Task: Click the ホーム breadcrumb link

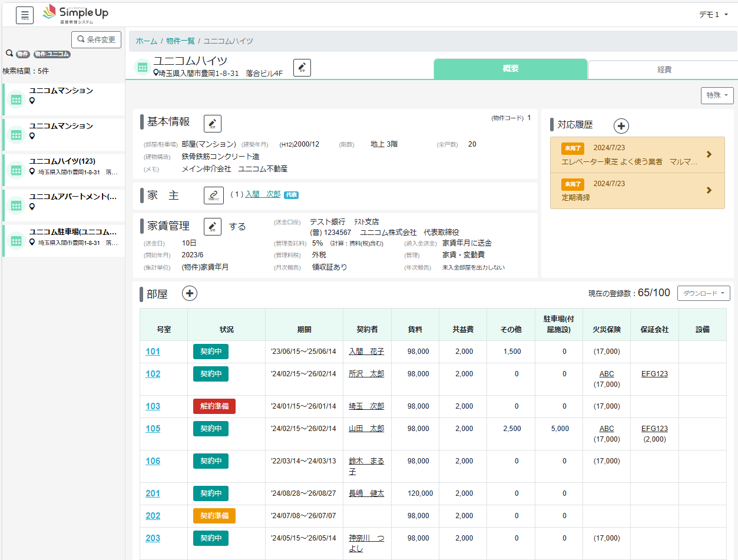Action: pos(147,41)
